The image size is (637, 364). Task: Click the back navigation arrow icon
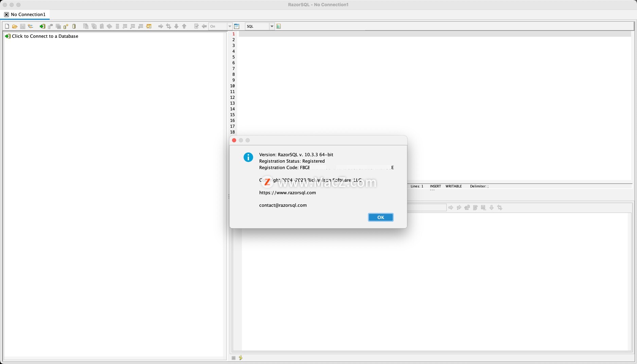[204, 26]
